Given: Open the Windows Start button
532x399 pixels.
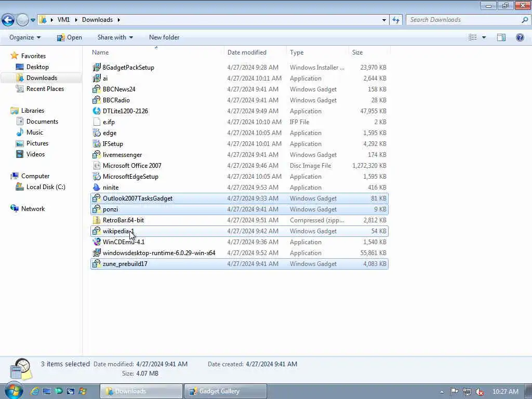Looking at the screenshot, I should click(14, 391).
